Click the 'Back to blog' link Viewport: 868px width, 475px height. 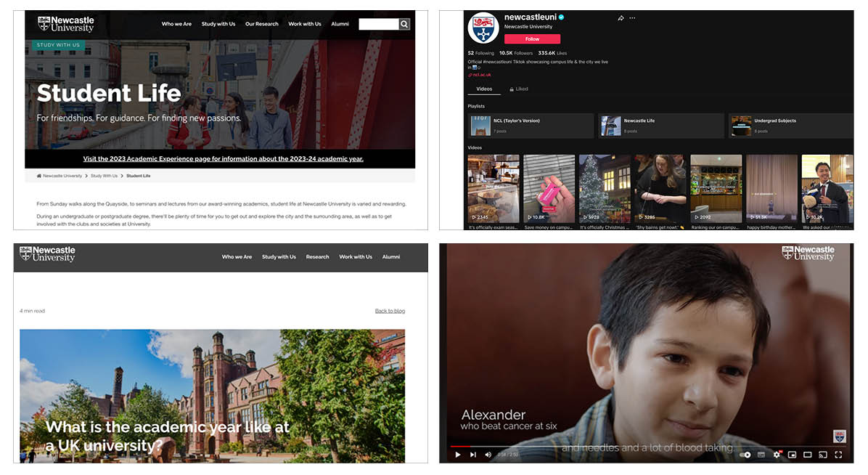pos(390,311)
